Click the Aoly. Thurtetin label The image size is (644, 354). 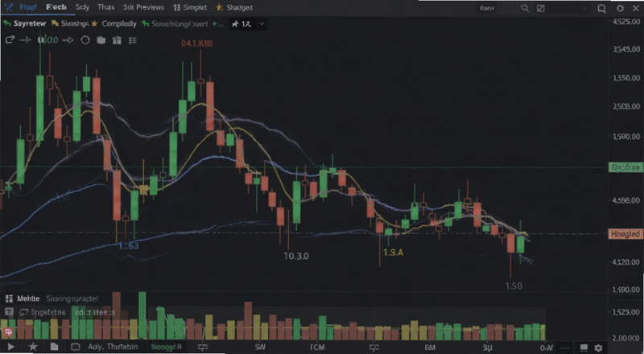[x=113, y=347]
